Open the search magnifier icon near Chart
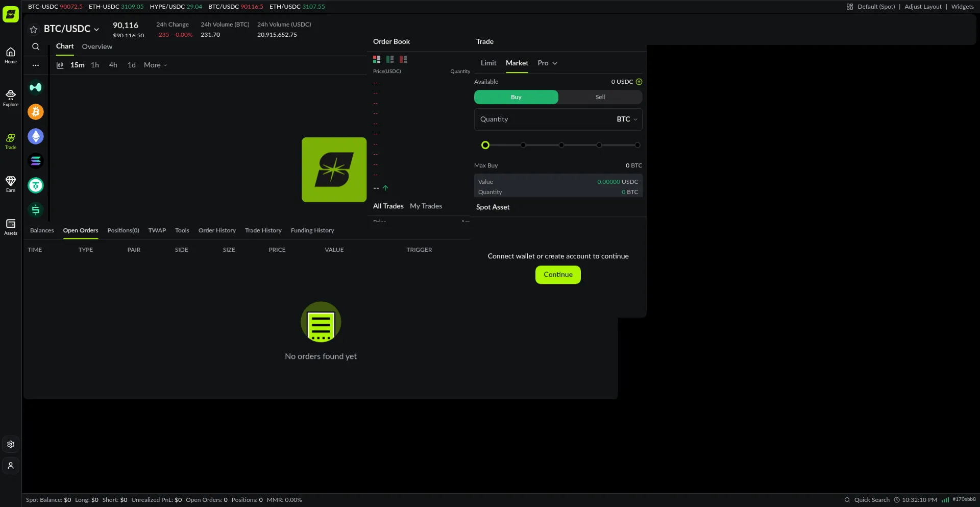The height and width of the screenshot is (507, 980). (36, 46)
